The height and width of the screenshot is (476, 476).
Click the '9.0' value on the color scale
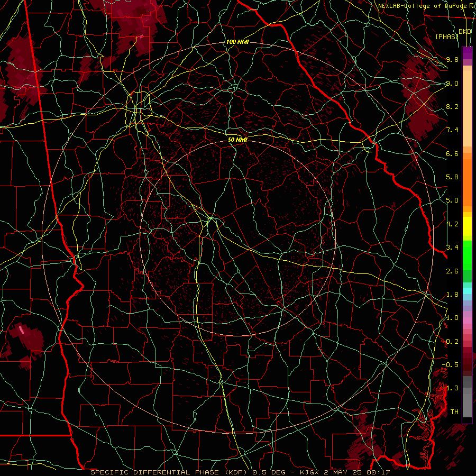[452, 83]
